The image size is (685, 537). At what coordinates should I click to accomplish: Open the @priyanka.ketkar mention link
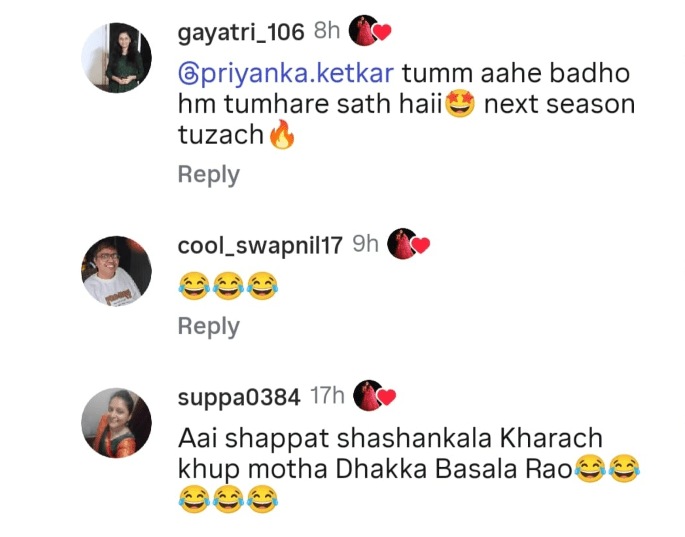tap(286, 73)
